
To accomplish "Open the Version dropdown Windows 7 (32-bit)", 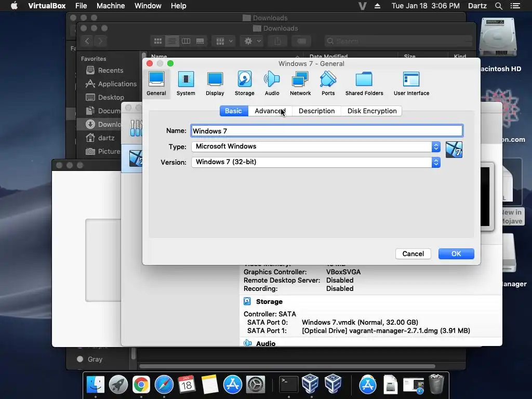I will pos(315,162).
